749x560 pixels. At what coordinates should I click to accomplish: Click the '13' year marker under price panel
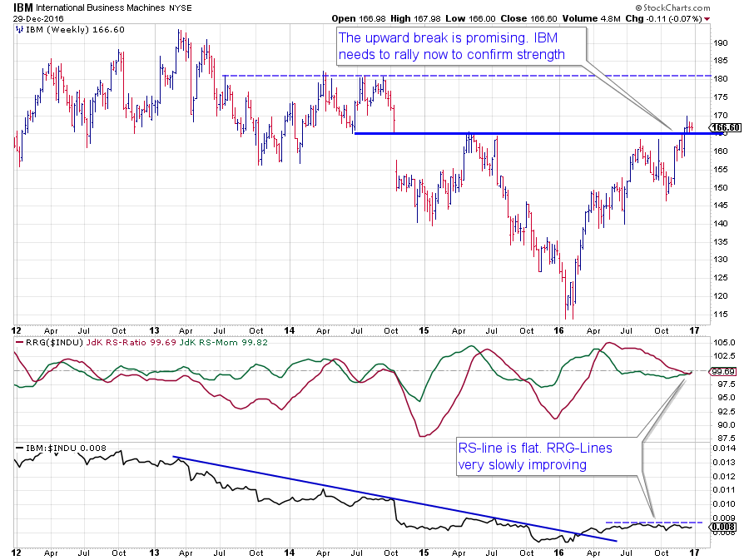152,328
